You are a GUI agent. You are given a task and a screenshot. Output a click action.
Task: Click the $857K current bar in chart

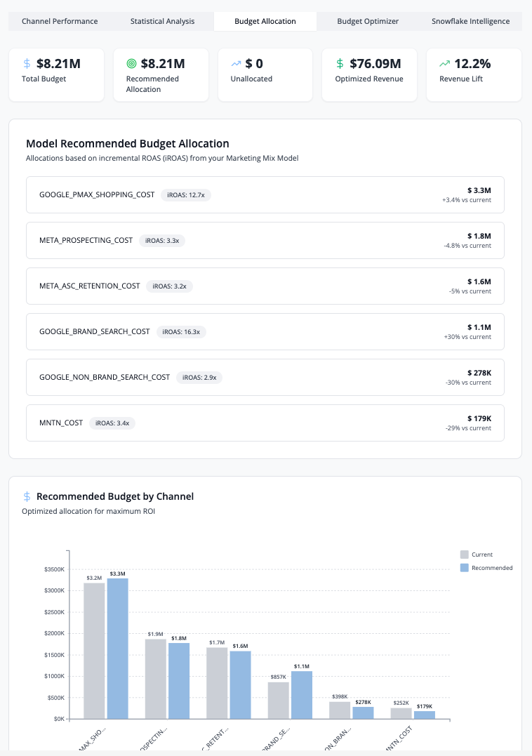coord(279,700)
